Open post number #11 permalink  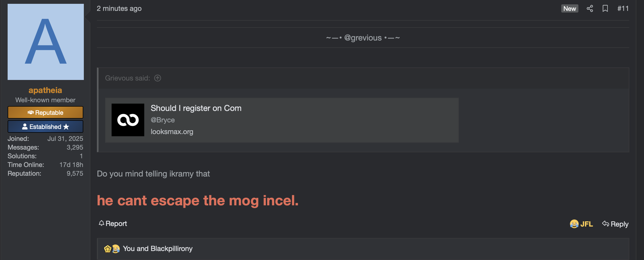[623, 8]
